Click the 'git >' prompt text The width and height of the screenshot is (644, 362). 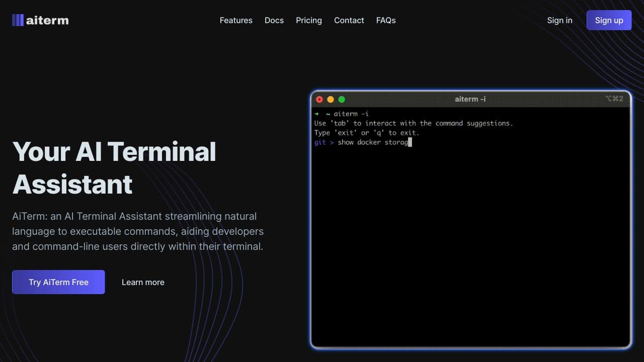[324, 142]
